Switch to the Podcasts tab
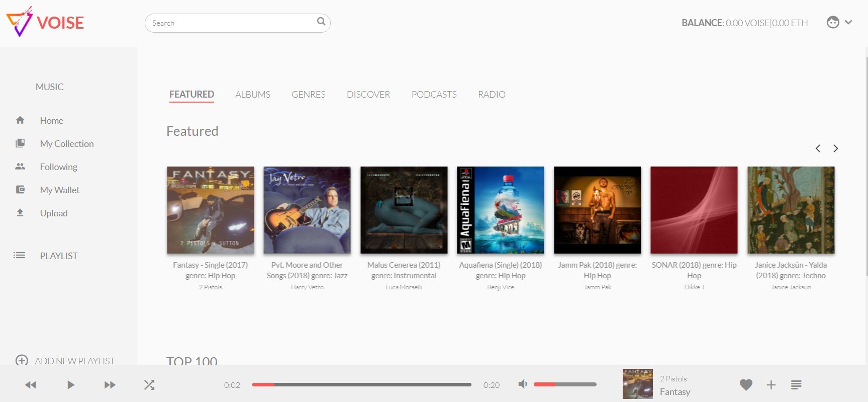The width and height of the screenshot is (868, 402). 434,95
